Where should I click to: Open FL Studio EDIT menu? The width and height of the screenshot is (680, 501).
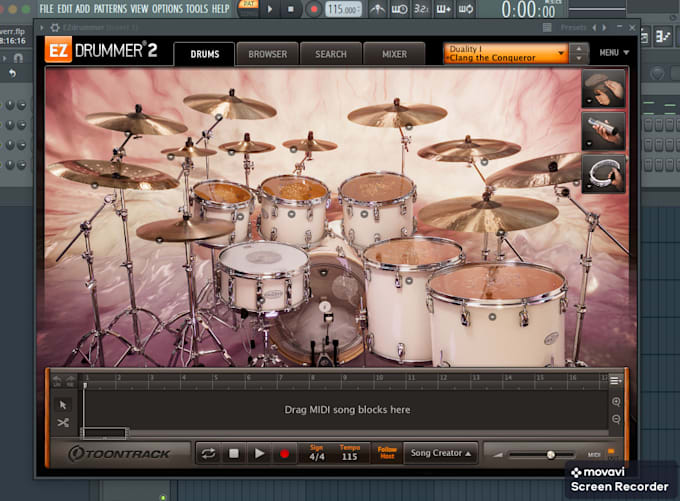coord(65,9)
